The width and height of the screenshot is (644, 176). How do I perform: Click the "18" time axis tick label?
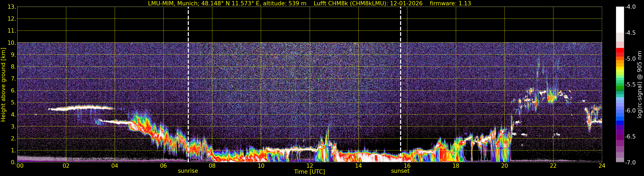(x=456, y=166)
